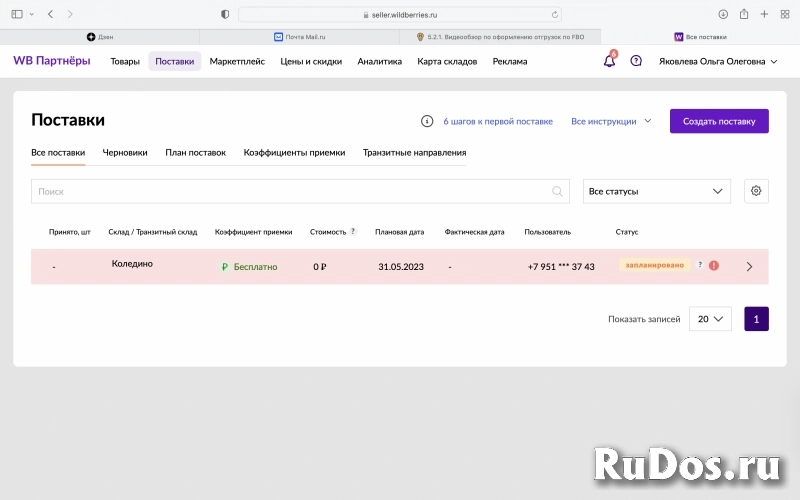Viewport: 800px width, 500px height.
Task: Switch to Все поставки browser tab
Action: (x=700, y=37)
